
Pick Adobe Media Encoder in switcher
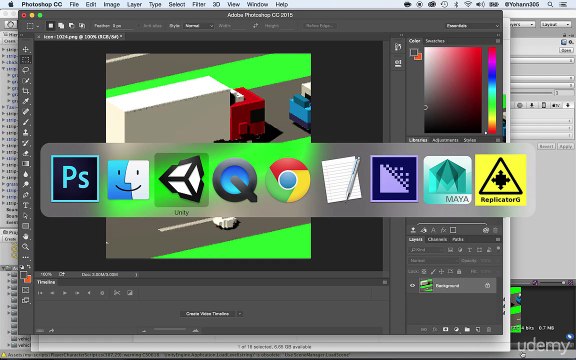point(394,179)
